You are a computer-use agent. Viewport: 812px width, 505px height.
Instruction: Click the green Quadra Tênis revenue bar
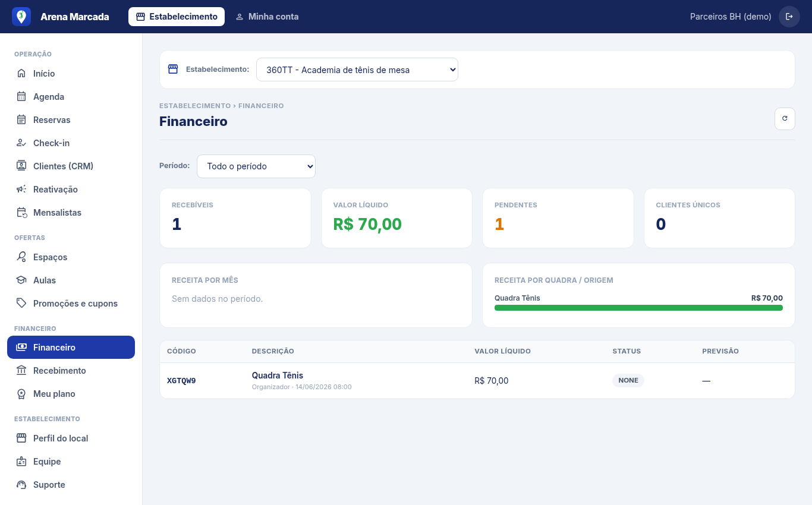pos(638,308)
